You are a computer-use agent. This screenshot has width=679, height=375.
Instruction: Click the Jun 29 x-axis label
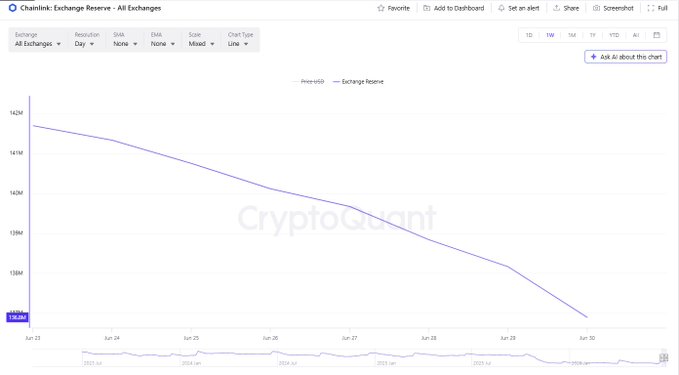pos(508,338)
